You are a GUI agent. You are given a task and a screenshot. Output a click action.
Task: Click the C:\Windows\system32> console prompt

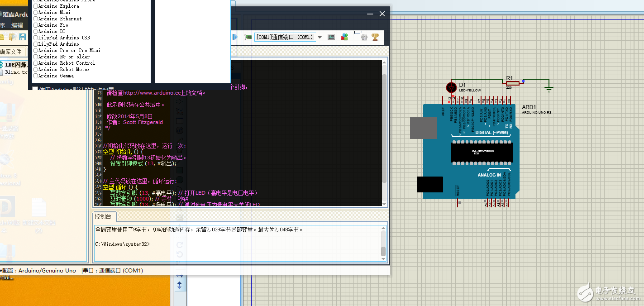(122, 244)
